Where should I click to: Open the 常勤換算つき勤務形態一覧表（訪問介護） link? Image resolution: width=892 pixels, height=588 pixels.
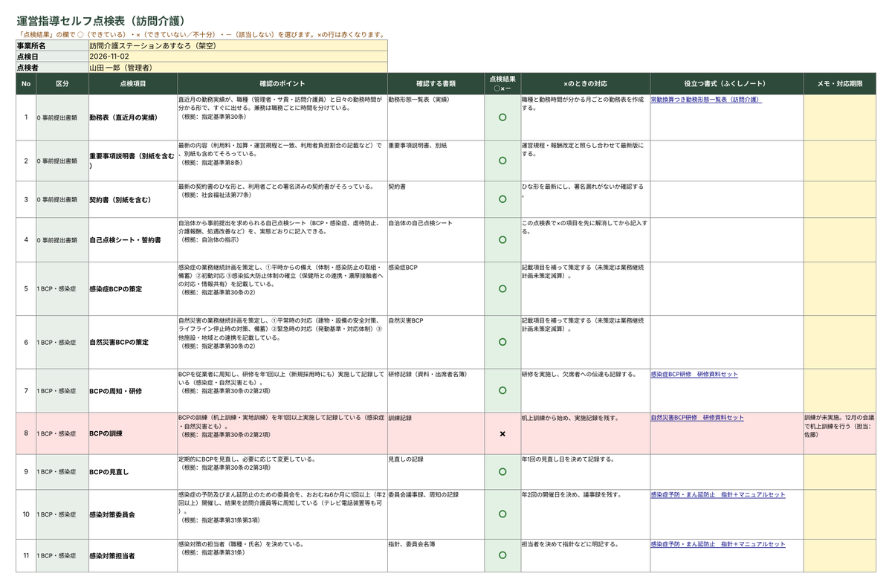[x=705, y=99]
